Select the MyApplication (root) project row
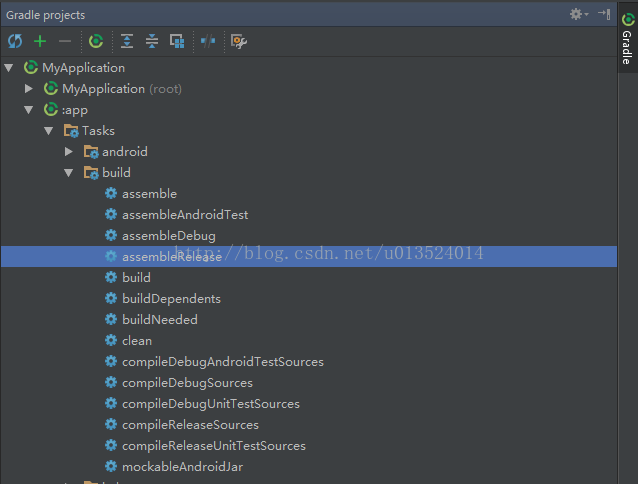 tap(309, 89)
